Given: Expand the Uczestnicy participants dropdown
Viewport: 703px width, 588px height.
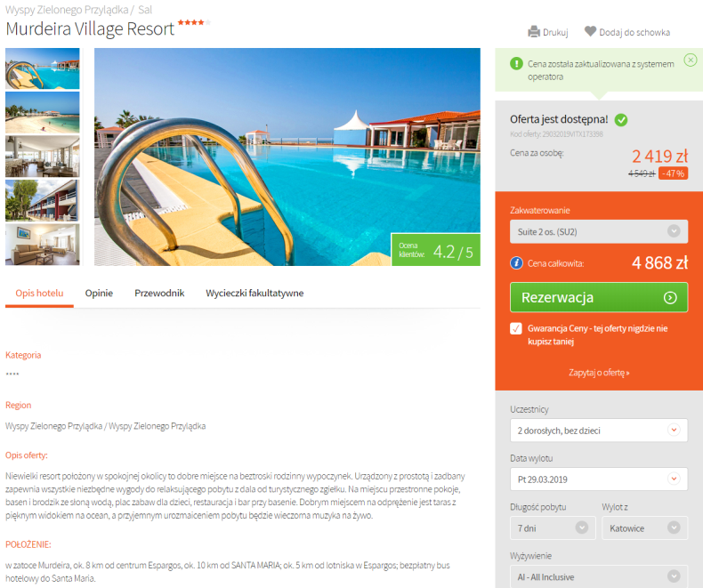Looking at the screenshot, I should tap(599, 431).
